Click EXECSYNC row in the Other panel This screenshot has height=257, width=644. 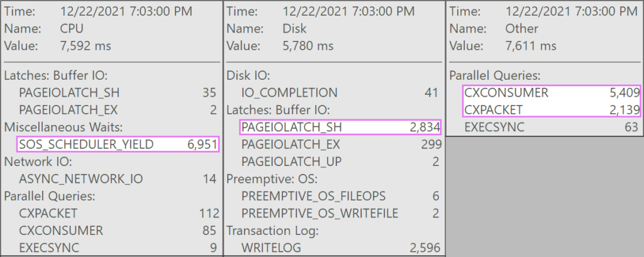point(552,128)
